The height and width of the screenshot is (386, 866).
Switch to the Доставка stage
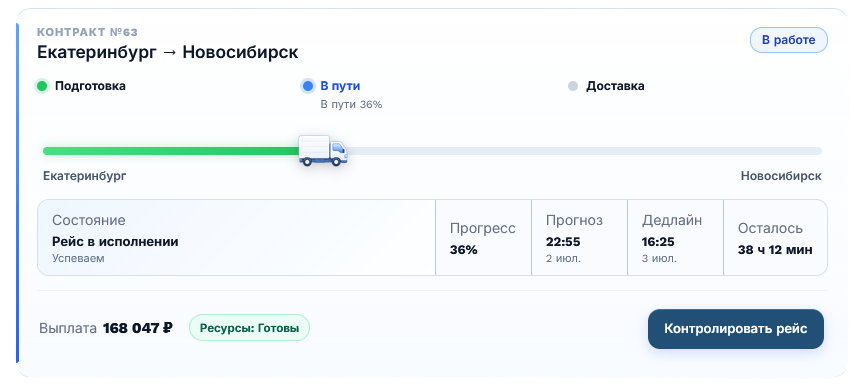(x=615, y=86)
